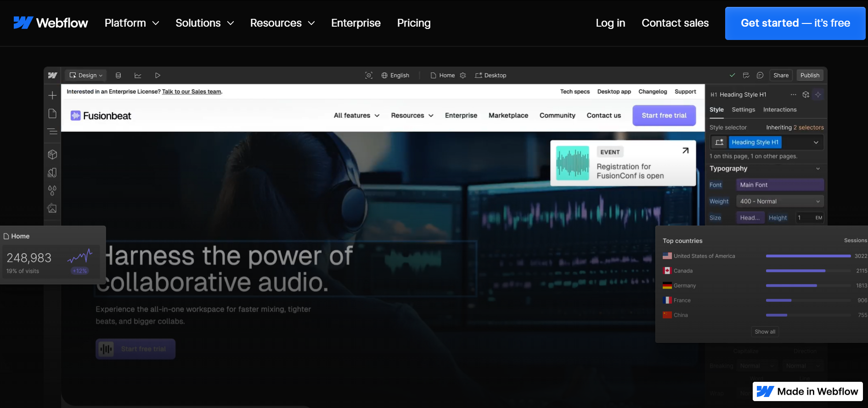The height and width of the screenshot is (408, 868).
Task: Collapse the Typography section
Action: (817, 169)
